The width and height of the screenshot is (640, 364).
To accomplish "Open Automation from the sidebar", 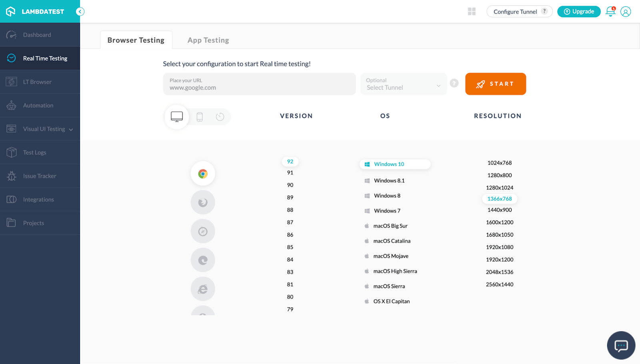I will coord(38,105).
